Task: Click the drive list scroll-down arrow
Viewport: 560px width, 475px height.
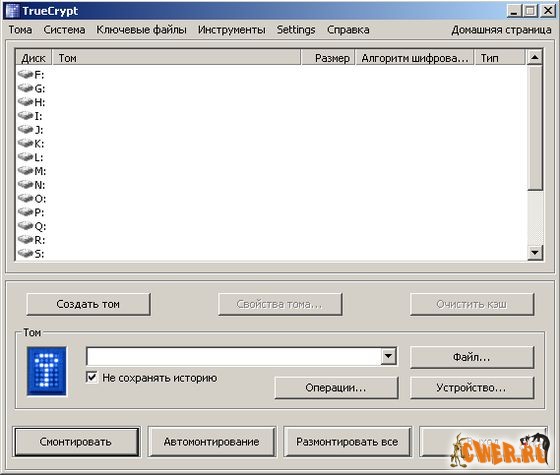Action: click(x=535, y=253)
